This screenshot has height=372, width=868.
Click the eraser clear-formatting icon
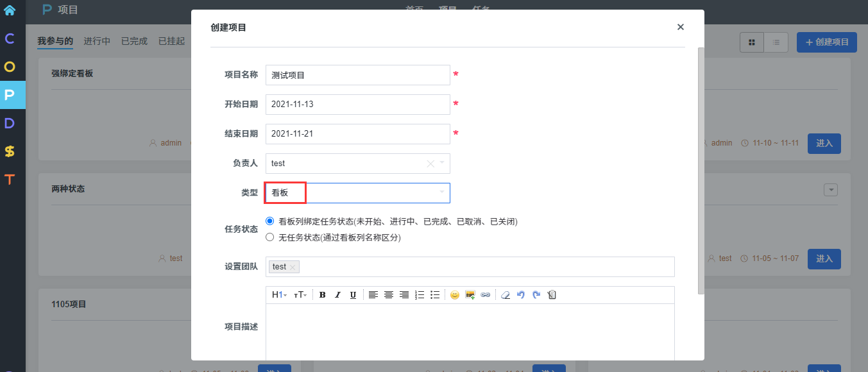pos(505,295)
